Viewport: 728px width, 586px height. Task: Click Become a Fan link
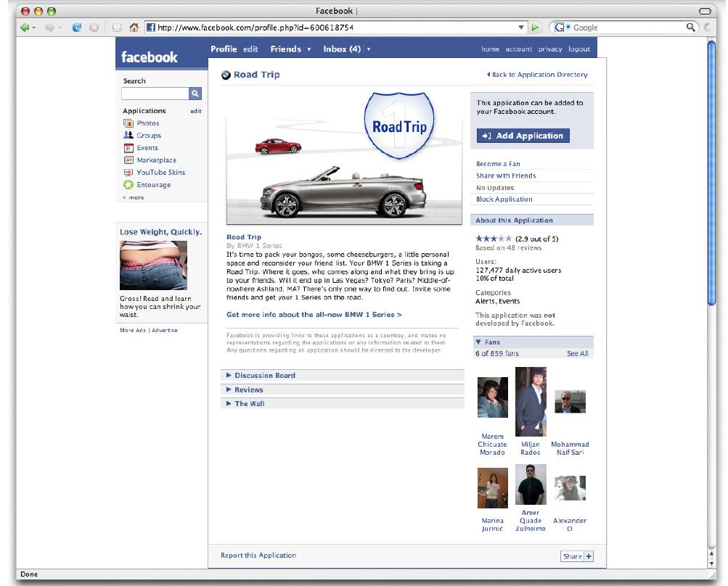(x=498, y=164)
